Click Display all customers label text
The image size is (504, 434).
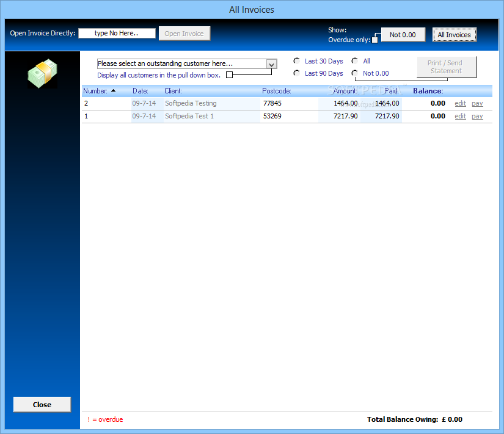pyautogui.click(x=159, y=75)
